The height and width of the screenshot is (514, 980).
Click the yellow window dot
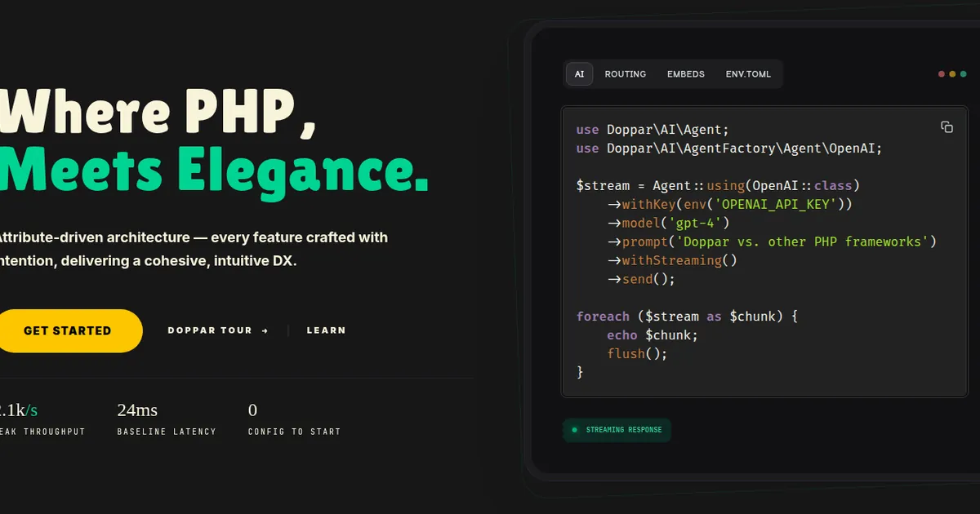click(952, 74)
